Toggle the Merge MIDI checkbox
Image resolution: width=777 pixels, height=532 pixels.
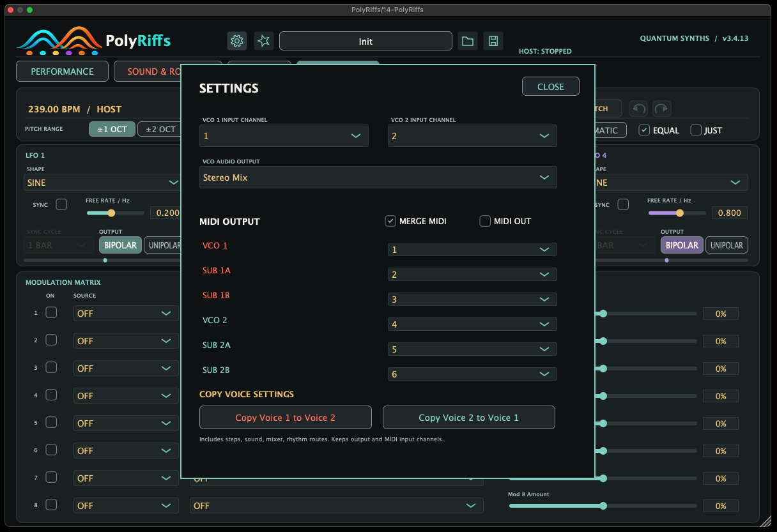point(390,221)
